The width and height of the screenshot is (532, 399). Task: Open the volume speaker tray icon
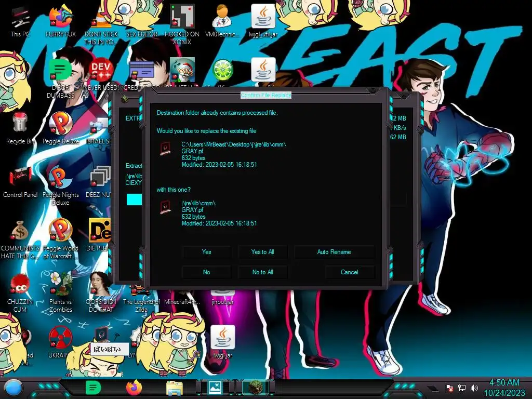pos(474,388)
